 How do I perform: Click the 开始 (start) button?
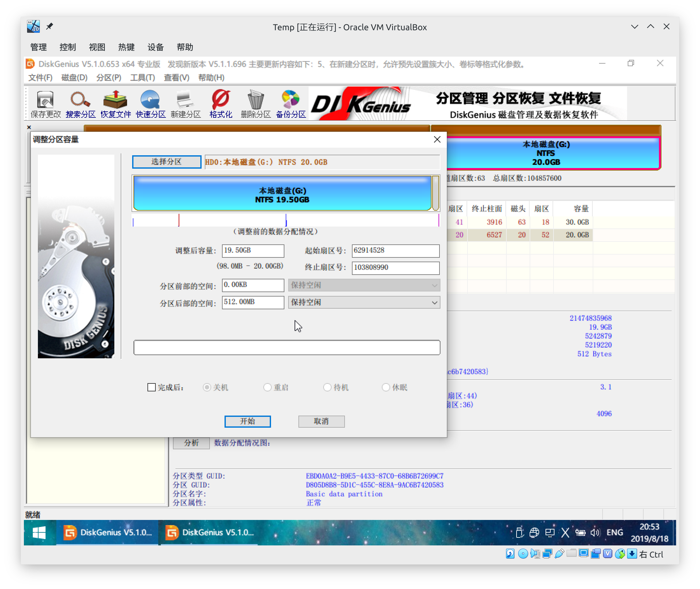[x=247, y=421]
